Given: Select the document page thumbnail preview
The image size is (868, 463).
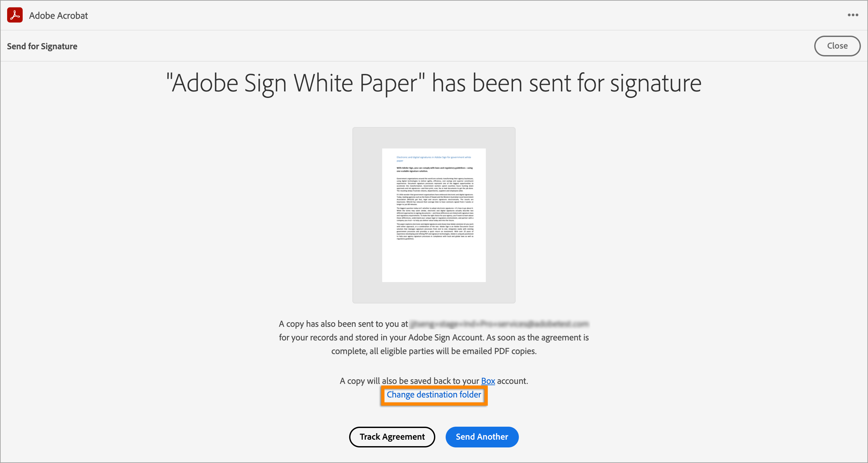Looking at the screenshot, I should pyautogui.click(x=434, y=215).
